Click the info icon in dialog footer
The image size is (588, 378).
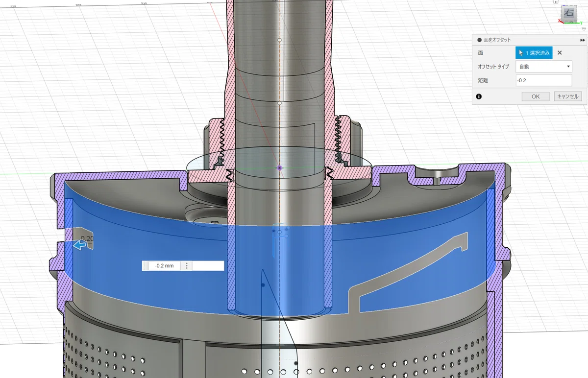click(x=479, y=96)
